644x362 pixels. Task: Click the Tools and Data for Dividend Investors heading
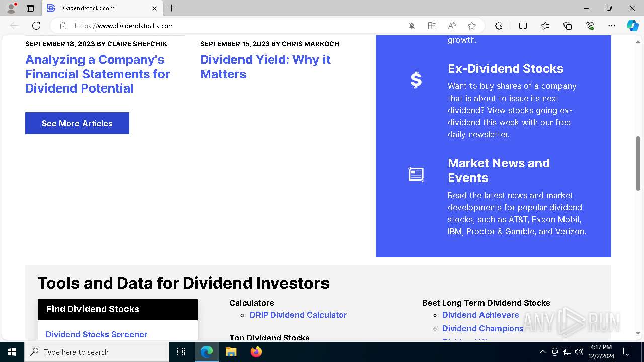(183, 283)
